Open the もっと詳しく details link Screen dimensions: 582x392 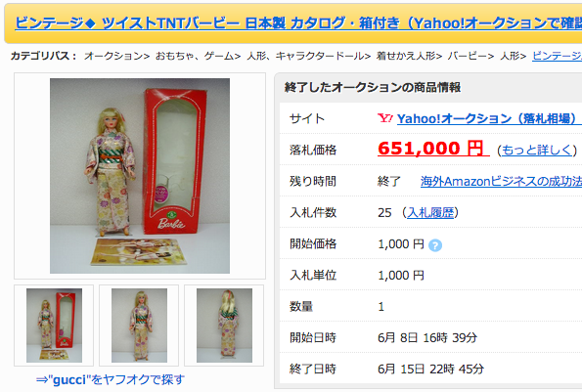click(536, 150)
